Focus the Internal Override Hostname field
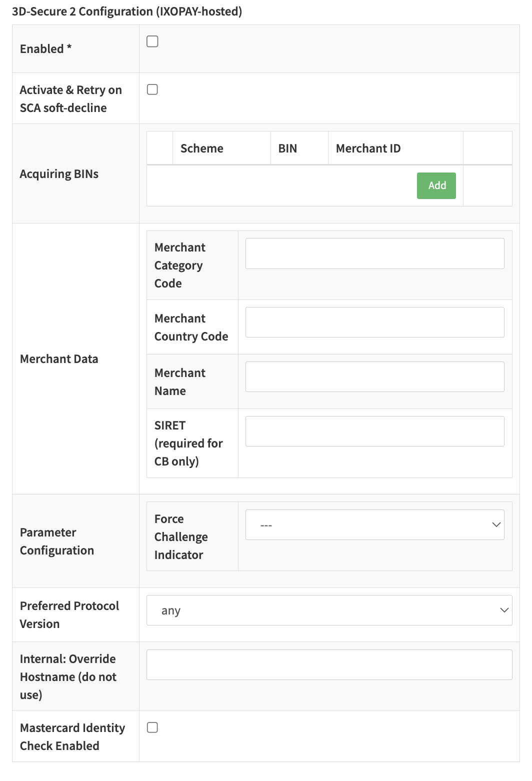This screenshot has height=781, width=532. click(329, 665)
